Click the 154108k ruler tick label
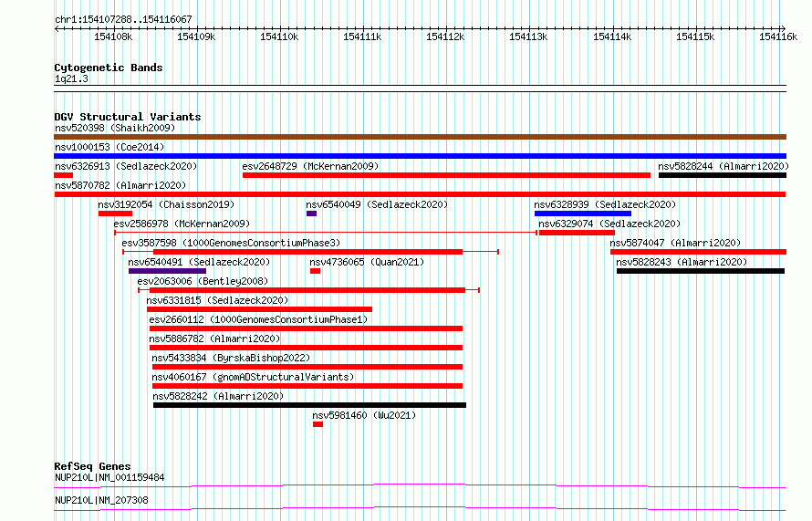This screenshot has width=812, height=521. click(113, 36)
